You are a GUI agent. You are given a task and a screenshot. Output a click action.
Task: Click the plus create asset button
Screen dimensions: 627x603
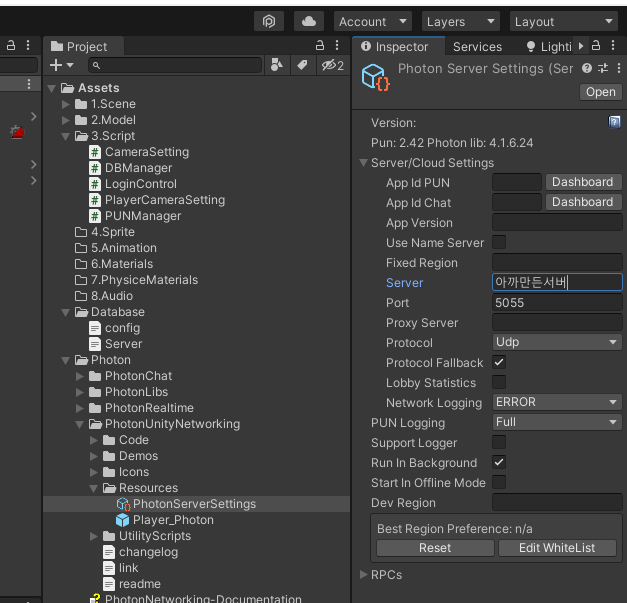(x=56, y=65)
